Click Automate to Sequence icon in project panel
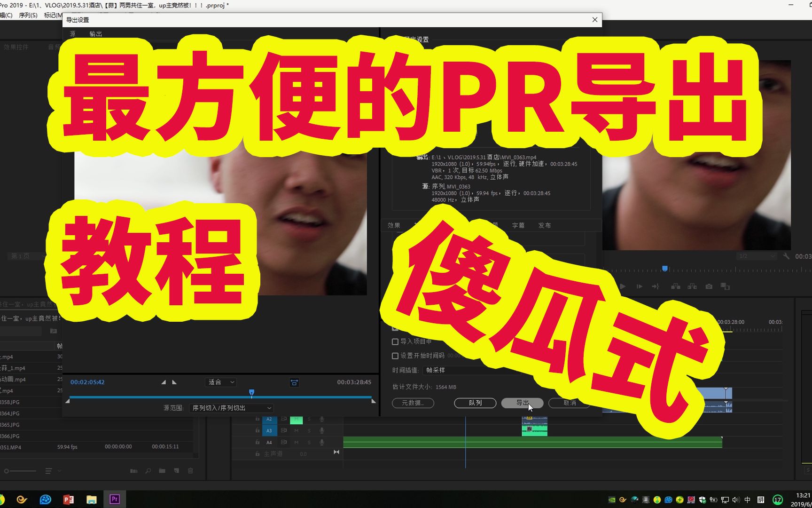Image resolution: width=812 pixels, height=508 pixels. pos(134,471)
